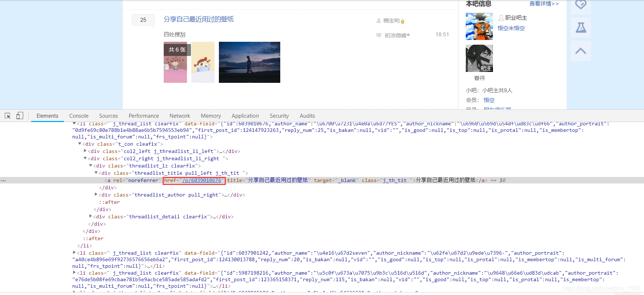Open the Memory tab
Screen dimensions: 644x295
click(x=211, y=116)
